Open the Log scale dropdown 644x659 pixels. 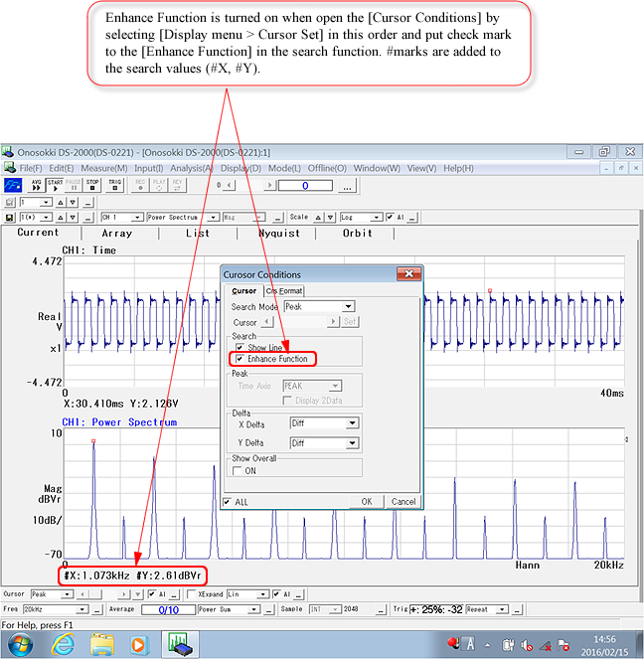(377, 218)
